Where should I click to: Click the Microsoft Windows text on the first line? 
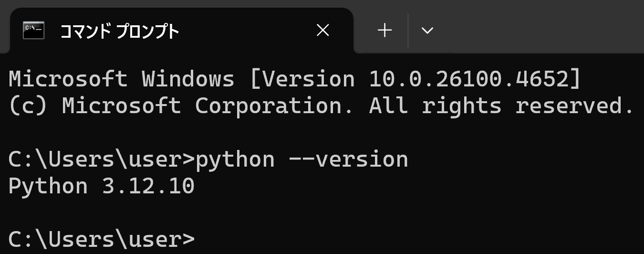click(122, 79)
